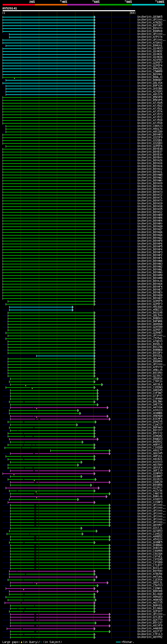This screenshot has height=644, width=167.
Task: Click the cyan alignment bar of B9SGD1
Action: (x=65, y=356)
